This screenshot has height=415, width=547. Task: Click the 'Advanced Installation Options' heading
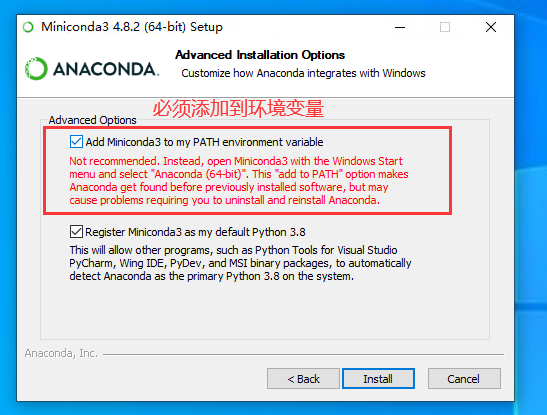pyautogui.click(x=260, y=55)
